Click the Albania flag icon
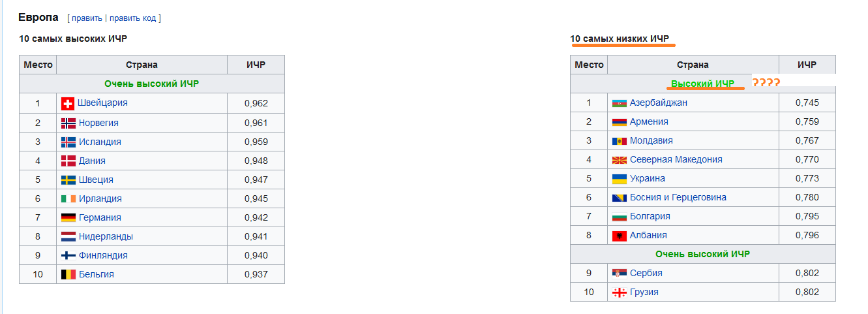The height and width of the screenshot is (314, 868). (x=619, y=236)
